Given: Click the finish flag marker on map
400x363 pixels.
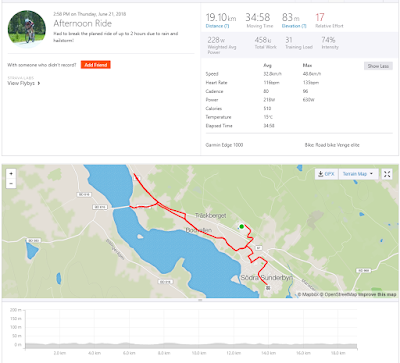Looking at the screenshot, I should [268, 287].
